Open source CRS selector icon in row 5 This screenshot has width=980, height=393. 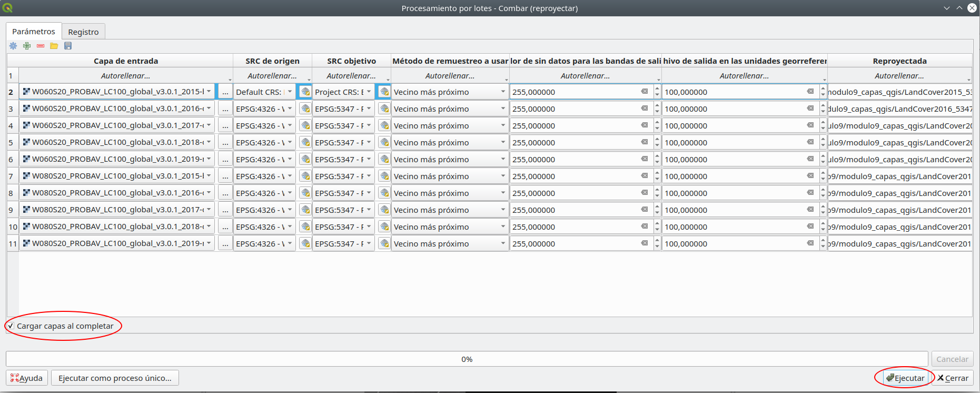[305, 142]
